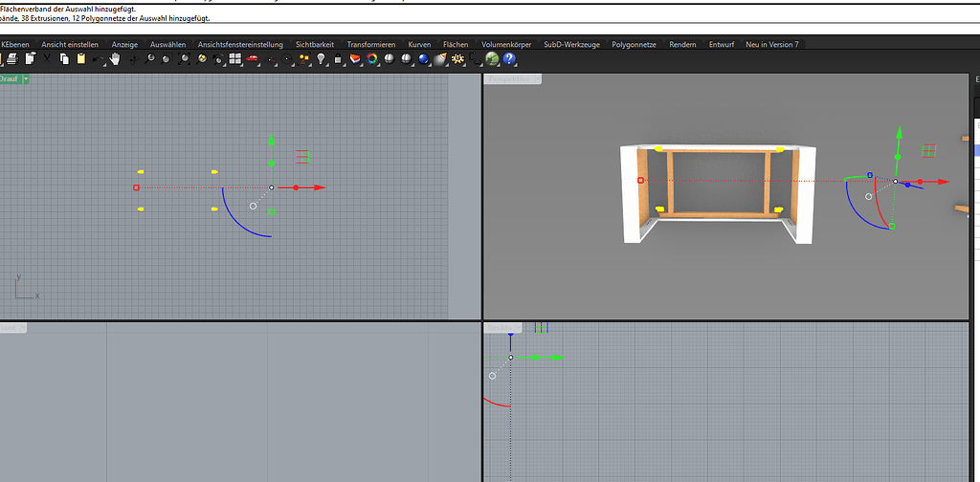Open the Drauf viewport dropdown arrow
Image resolution: width=980 pixels, height=482 pixels.
click(x=26, y=79)
